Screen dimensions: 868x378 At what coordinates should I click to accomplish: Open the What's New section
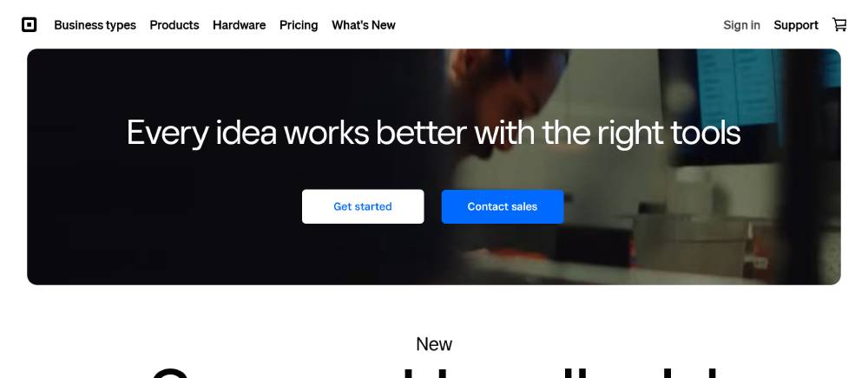[364, 25]
